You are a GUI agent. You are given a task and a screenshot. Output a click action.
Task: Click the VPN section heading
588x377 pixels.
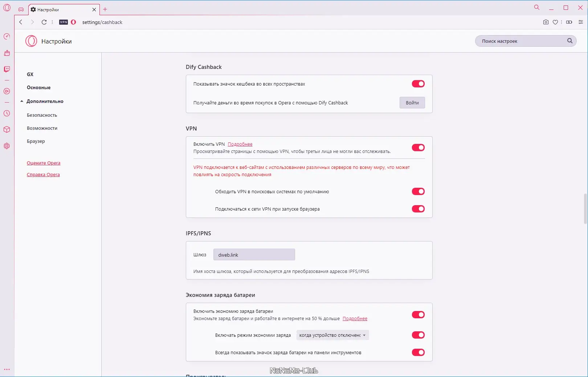[x=191, y=129]
